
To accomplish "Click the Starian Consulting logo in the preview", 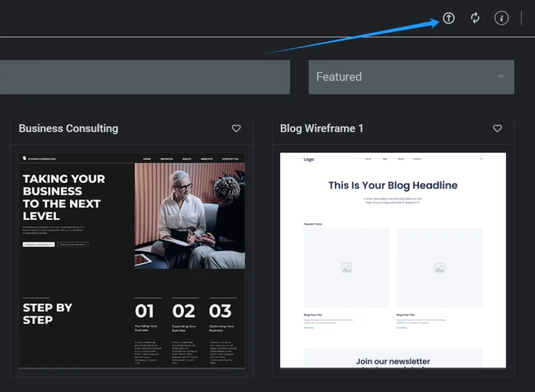I will (39, 159).
